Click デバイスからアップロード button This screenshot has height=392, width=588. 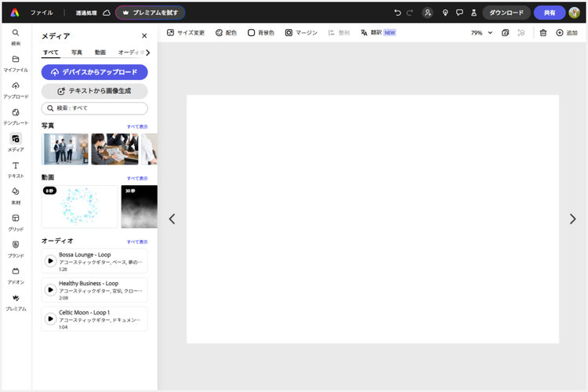[x=95, y=72]
